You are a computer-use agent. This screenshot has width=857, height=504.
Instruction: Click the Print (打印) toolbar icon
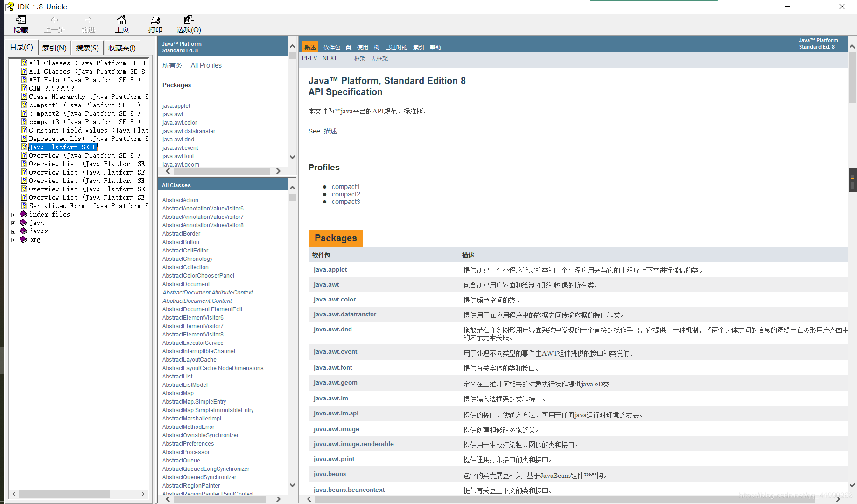pyautogui.click(x=155, y=20)
